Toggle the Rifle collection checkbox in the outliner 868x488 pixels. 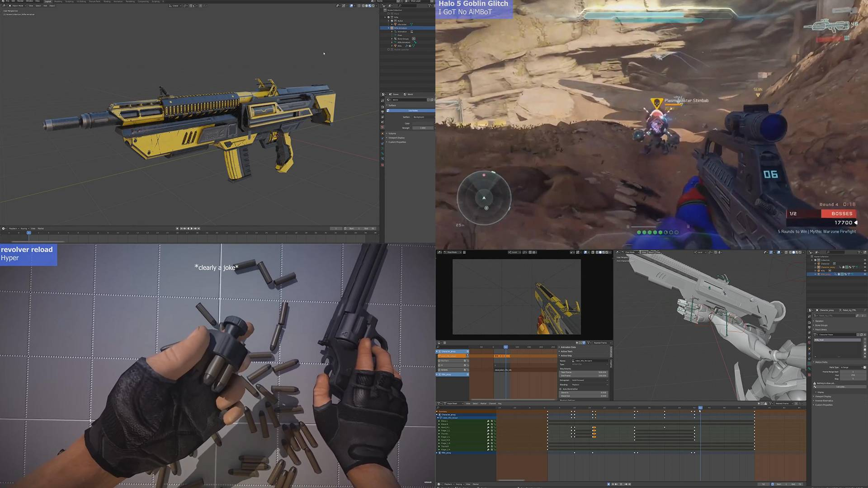[388, 17]
